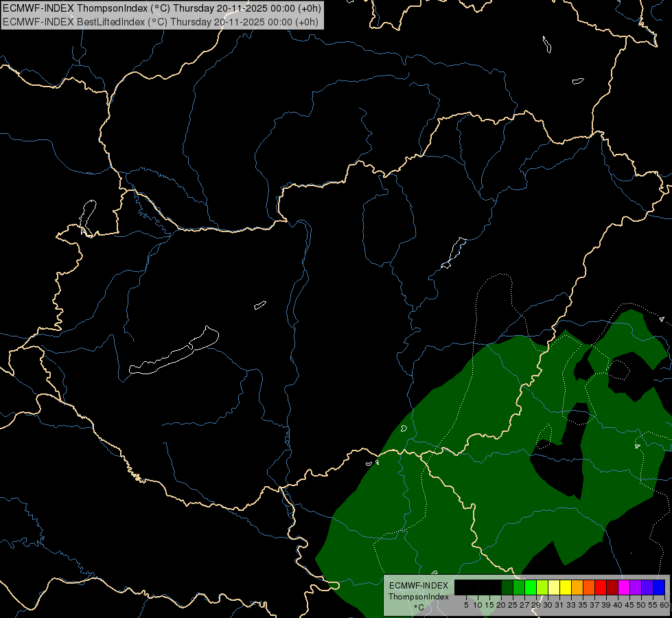Viewport: 672px width, 618px height.
Task: Select the pale yellow 30–31 legend swatch
Action: tap(554, 587)
